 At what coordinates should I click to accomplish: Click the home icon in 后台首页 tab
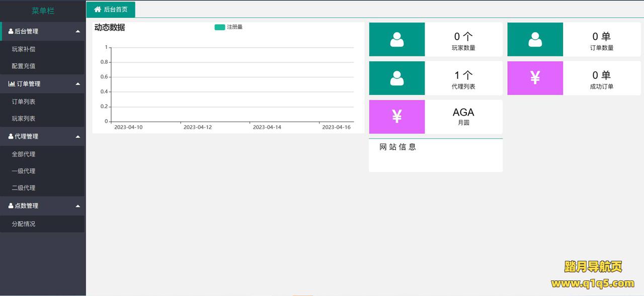click(x=98, y=10)
